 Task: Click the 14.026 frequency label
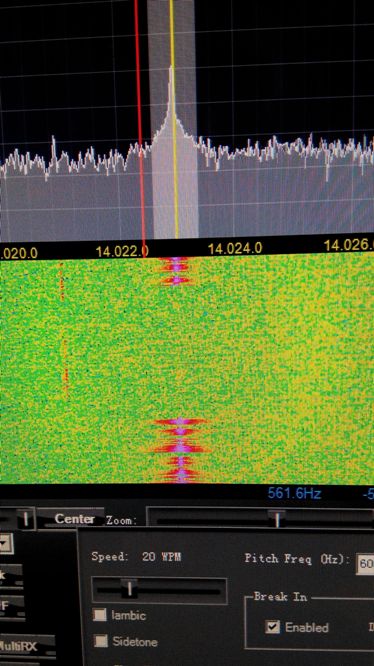(349, 245)
